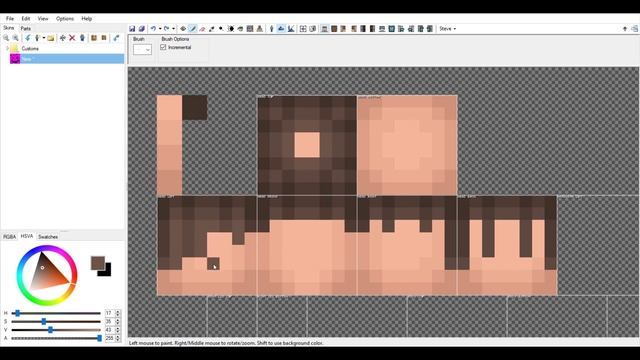Click the Undo arrow icon

click(x=153, y=29)
